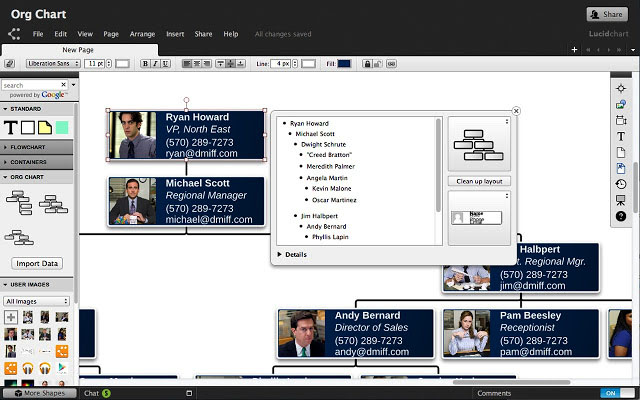The image size is (640, 400).
Task: Open the history clock icon in right dock
Action: [621, 184]
